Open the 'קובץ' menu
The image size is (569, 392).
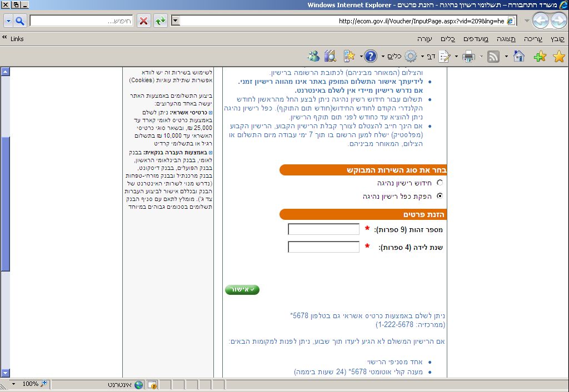coord(557,39)
